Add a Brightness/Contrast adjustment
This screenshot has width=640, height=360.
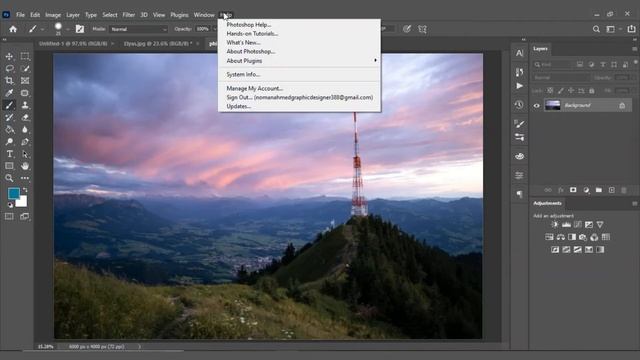[x=555, y=224]
